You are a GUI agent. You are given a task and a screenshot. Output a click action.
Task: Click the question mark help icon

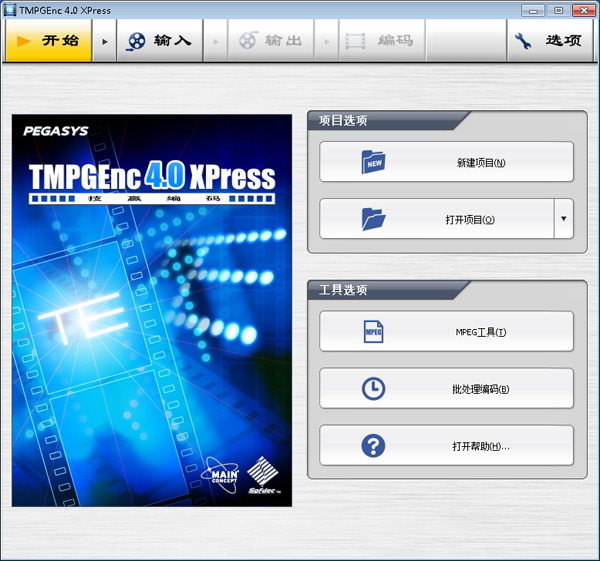coord(373,445)
